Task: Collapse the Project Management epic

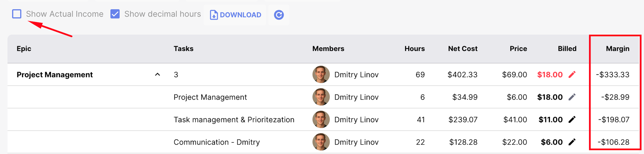Action: click(x=158, y=75)
